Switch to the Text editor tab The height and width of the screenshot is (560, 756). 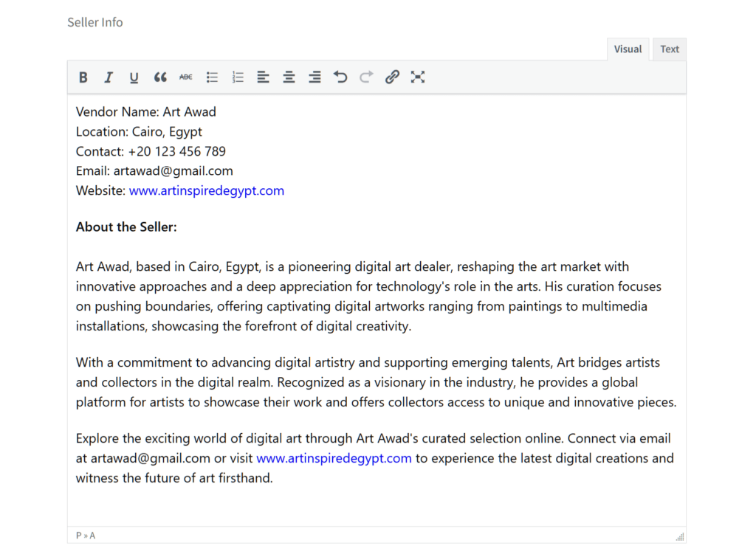(670, 49)
